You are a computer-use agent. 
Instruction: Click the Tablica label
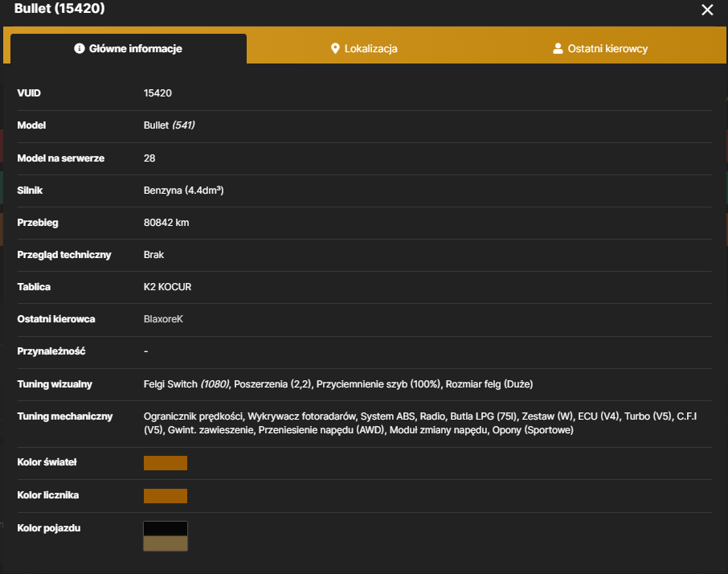pyautogui.click(x=34, y=286)
